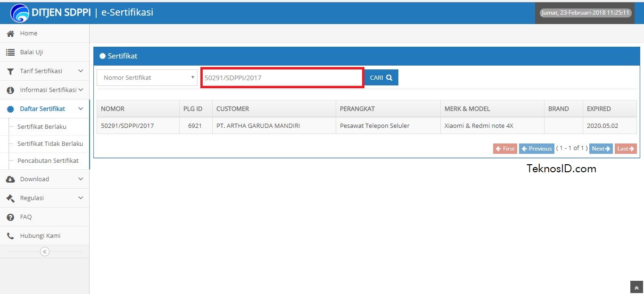Click the 2020.05.02 expiry cell
The width and height of the screenshot is (644, 294).
[610, 126]
